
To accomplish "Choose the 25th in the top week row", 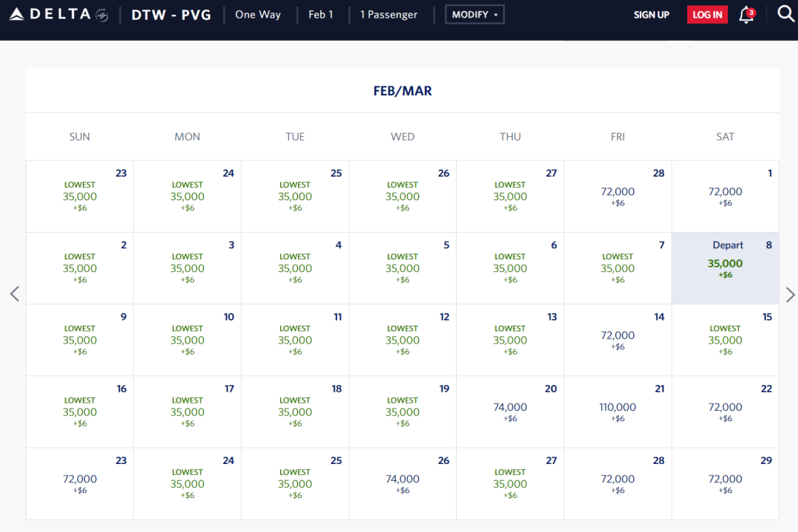I will coord(295,197).
